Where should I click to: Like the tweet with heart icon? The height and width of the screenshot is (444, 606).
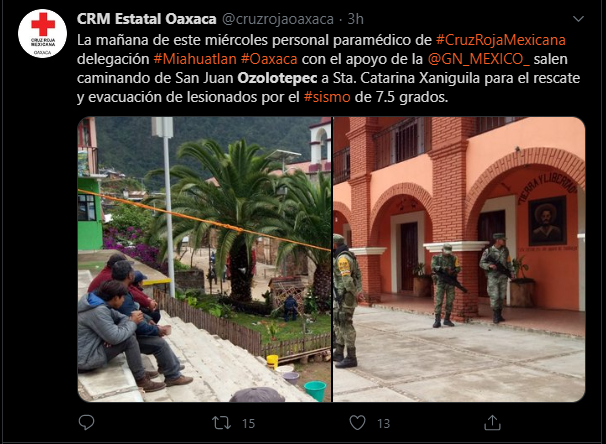click(x=357, y=422)
